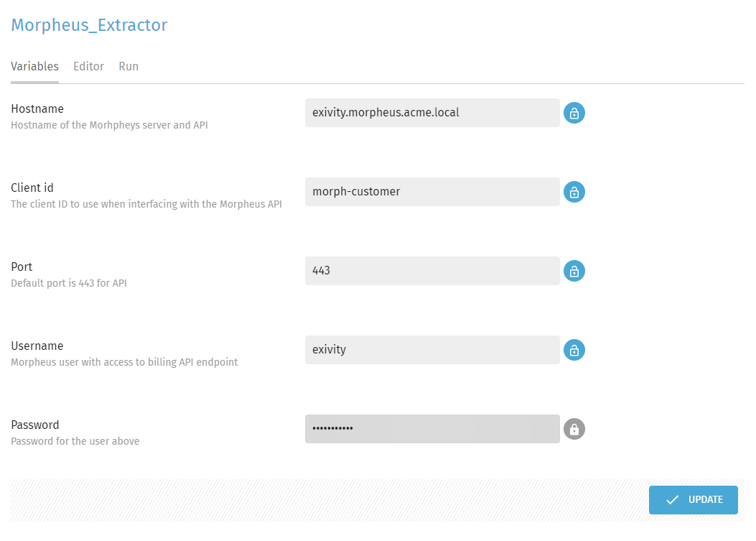
Task: Click the checkmark icon on the Update button
Action: (672, 500)
